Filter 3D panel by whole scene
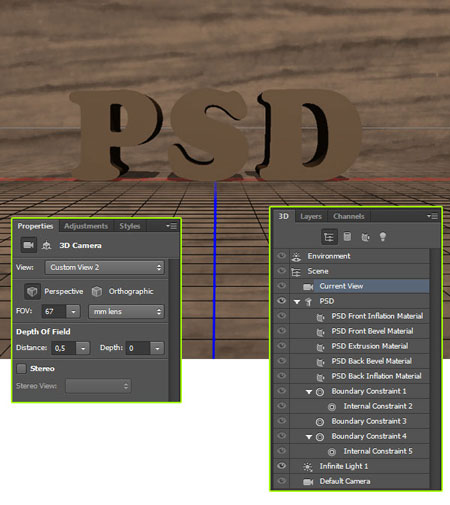This screenshot has height=505, width=450. point(329,237)
